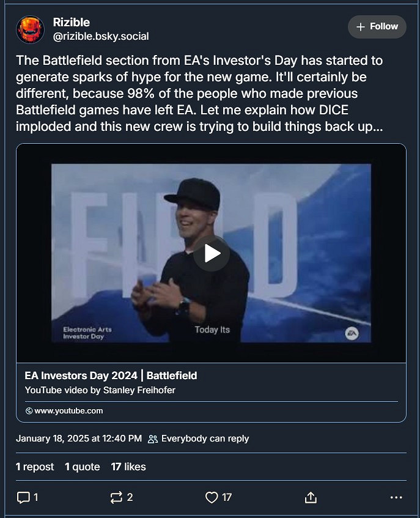420x518 pixels.
Task: Click the January 18, 2025 timestamp
Action: [79, 438]
